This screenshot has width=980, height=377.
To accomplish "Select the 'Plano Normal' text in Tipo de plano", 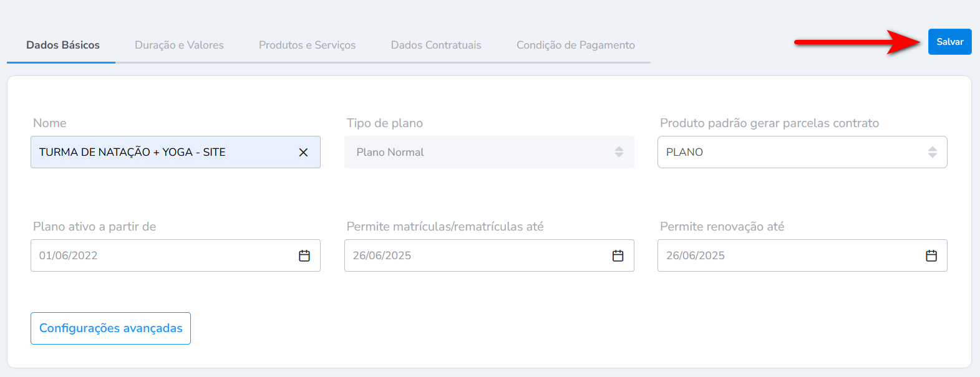I will [390, 152].
